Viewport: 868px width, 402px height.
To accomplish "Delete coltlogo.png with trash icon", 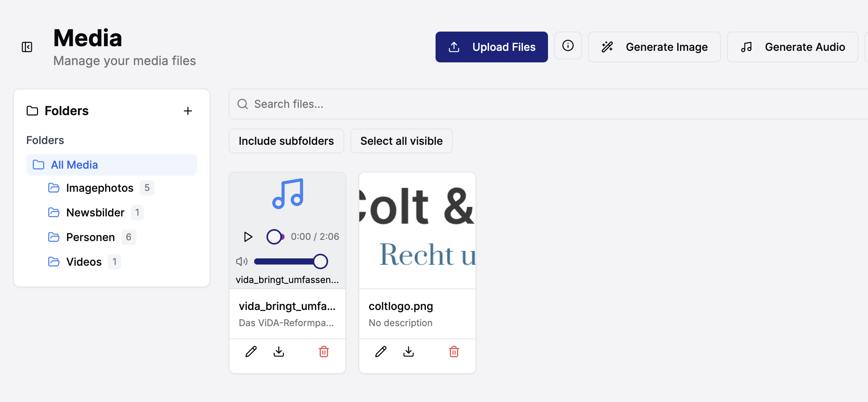I will [454, 352].
